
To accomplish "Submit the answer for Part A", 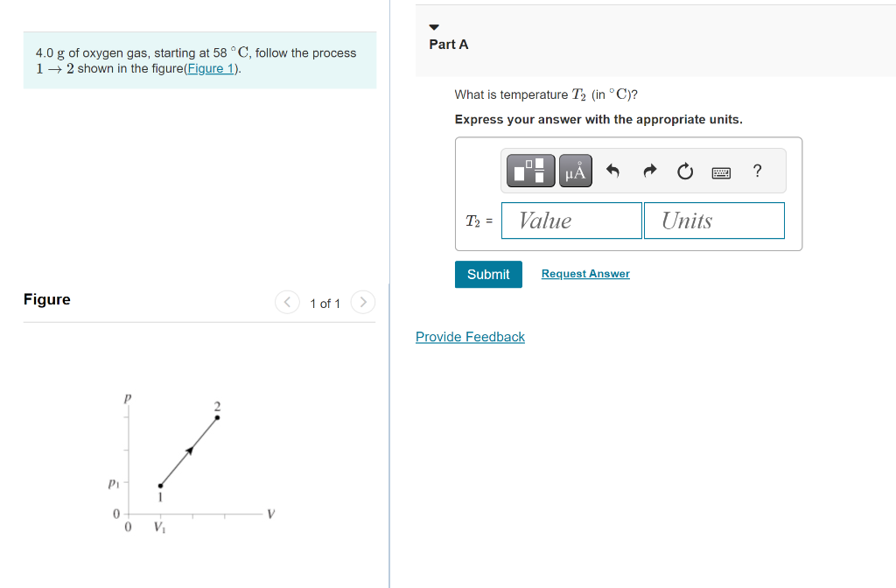I will pos(487,274).
